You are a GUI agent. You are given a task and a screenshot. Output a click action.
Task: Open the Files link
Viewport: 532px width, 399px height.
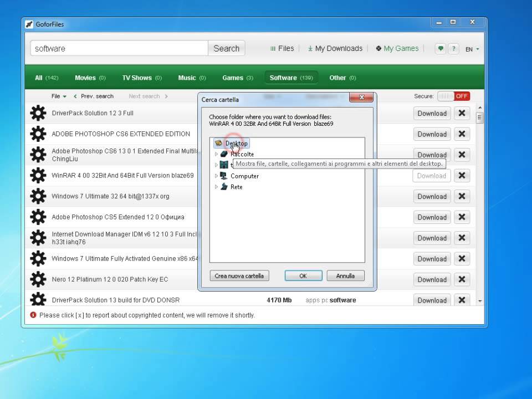[282, 49]
